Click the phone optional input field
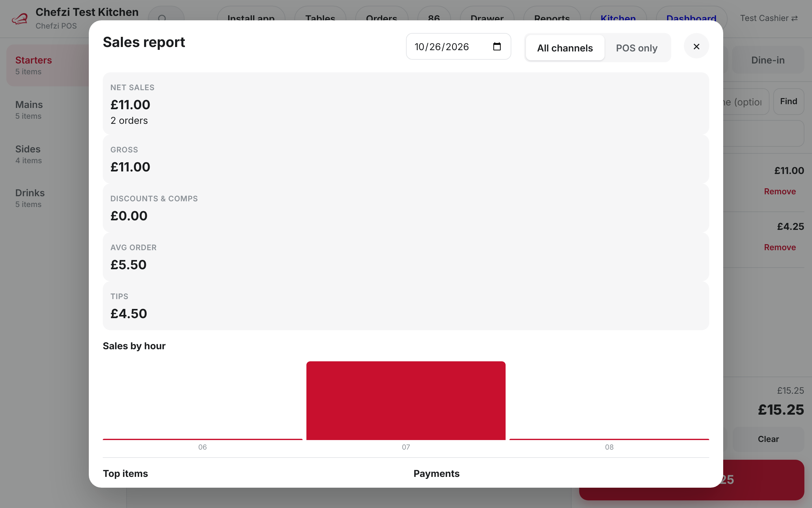The image size is (812, 508). 746,102
